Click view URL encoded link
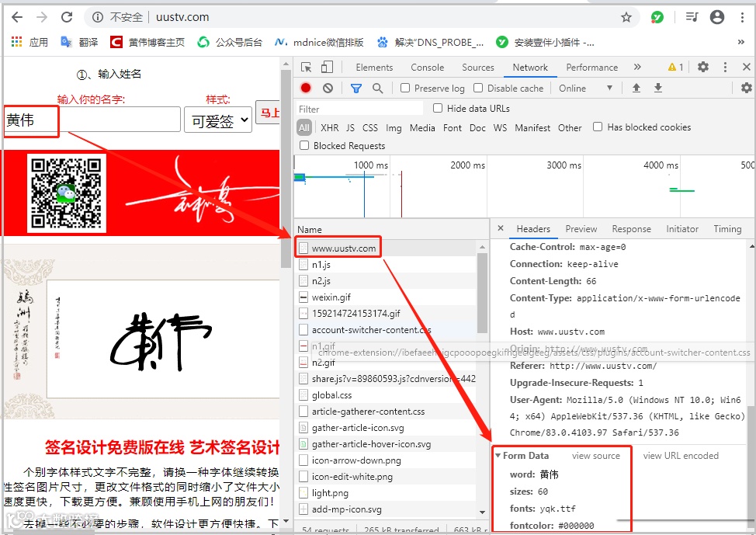The height and width of the screenshot is (535, 756). (681, 455)
